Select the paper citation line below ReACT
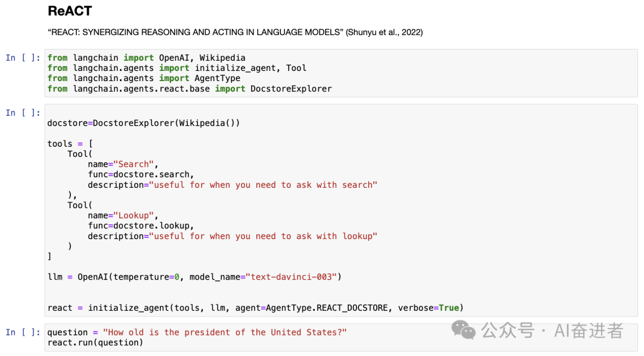This screenshot has width=644, height=356. [235, 32]
